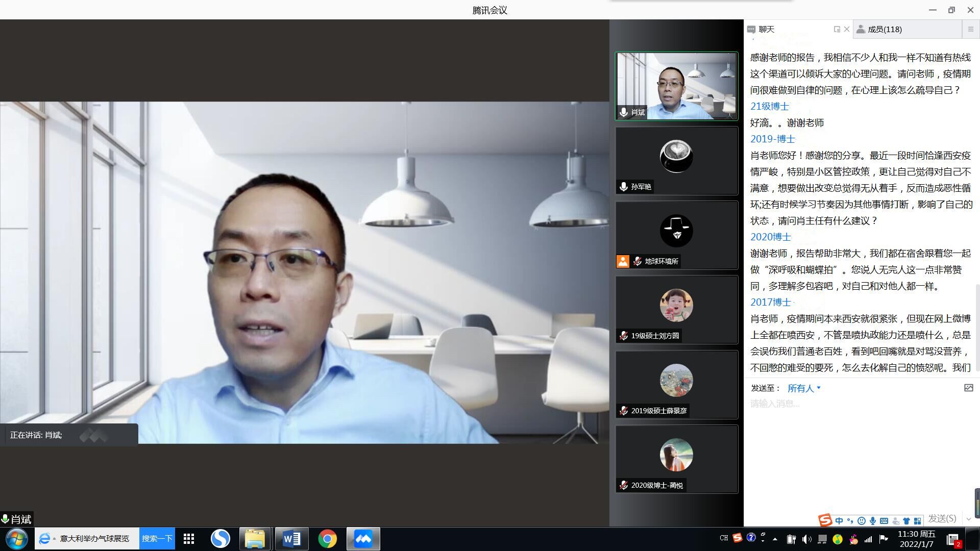Toggle system volume speaker icon in tray
Viewport: 980px width, 551px height.
(806, 539)
